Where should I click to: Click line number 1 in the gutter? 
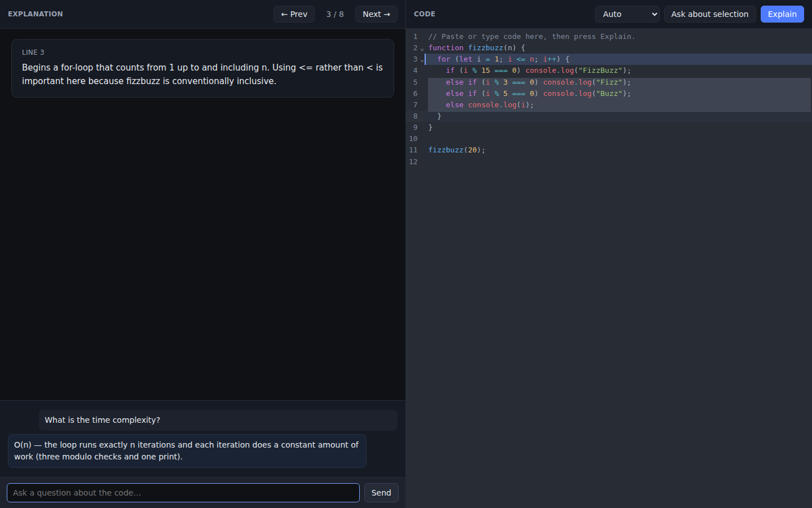pos(416,37)
